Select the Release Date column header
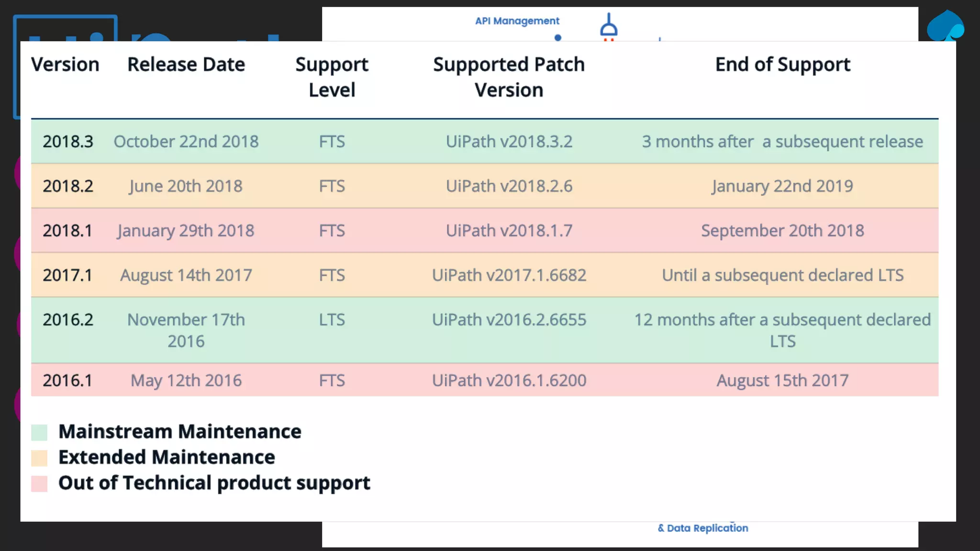Screen dimensions: 980x551 tap(186, 65)
